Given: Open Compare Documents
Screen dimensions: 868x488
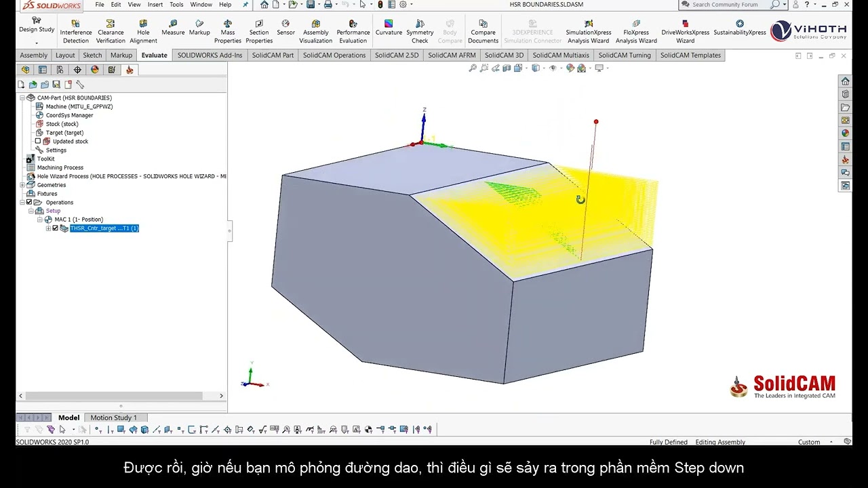Looking at the screenshot, I should [x=483, y=32].
